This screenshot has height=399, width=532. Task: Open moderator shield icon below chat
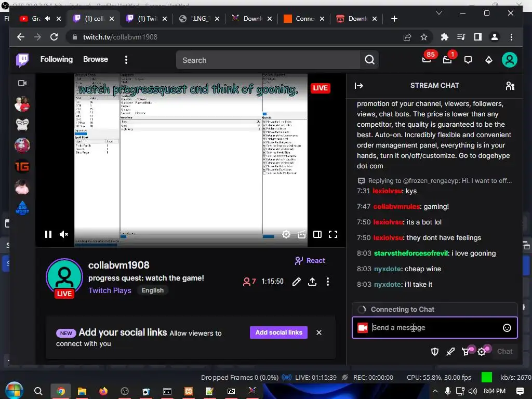pos(435,352)
